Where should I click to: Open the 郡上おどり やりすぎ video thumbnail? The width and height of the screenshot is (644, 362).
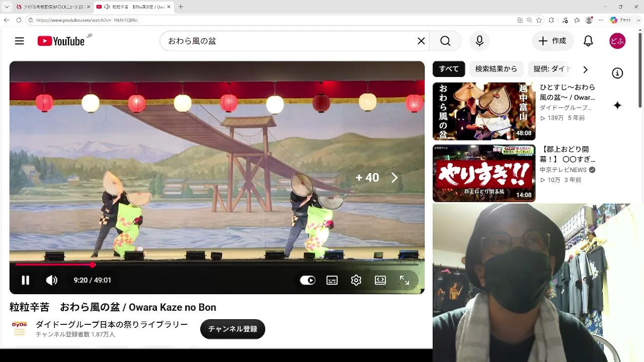point(484,173)
